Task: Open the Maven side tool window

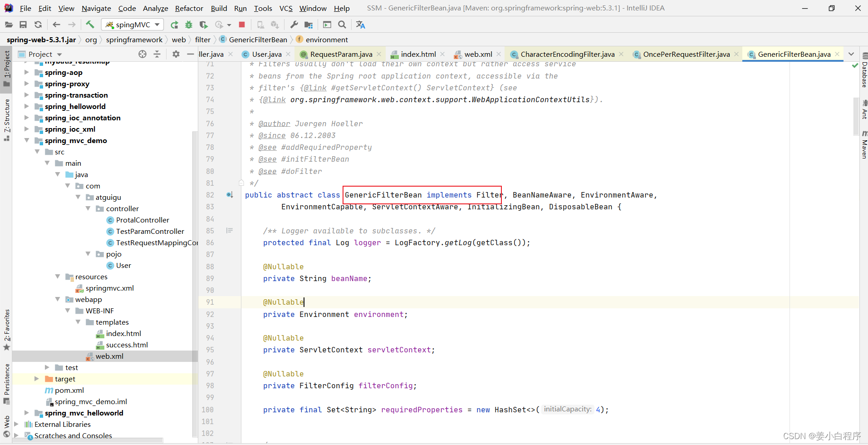Action: pyautogui.click(x=864, y=145)
